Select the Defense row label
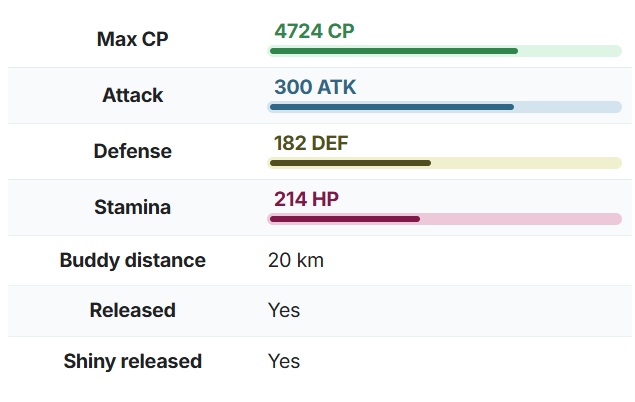The width and height of the screenshot is (635, 402). pyautogui.click(x=133, y=151)
